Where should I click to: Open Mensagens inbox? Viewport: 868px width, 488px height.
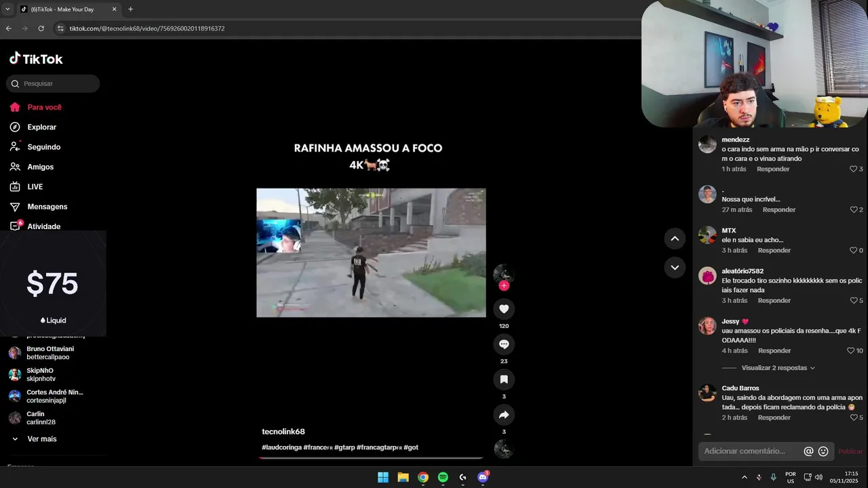click(38, 207)
